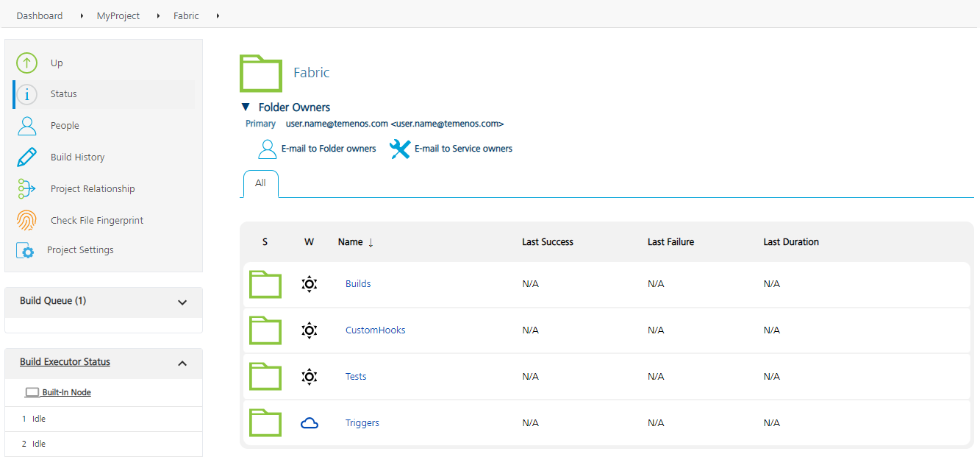The width and height of the screenshot is (980, 457).
Task: Click E-mail to Folder owners
Action: tap(328, 149)
